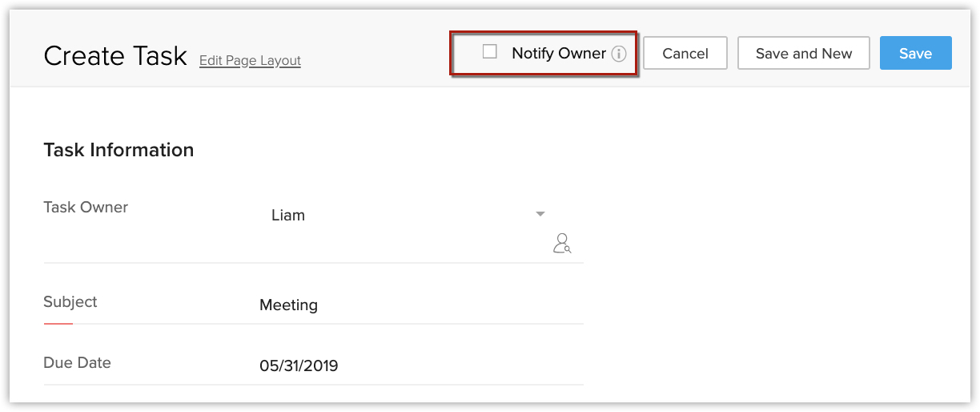The height and width of the screenshot is (412, 980).
Task: Click the Subject field label
Action: [70, 302]
